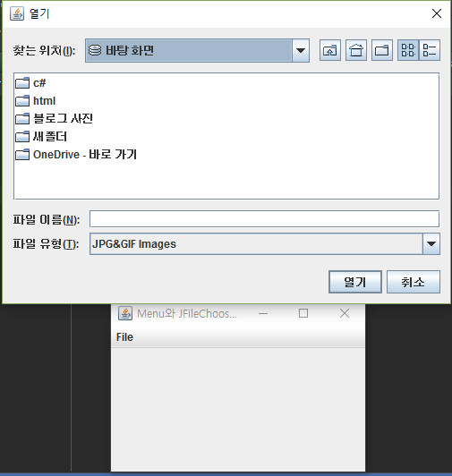Click the 열기 open button

pyautogui.click(x=355, y=282)
